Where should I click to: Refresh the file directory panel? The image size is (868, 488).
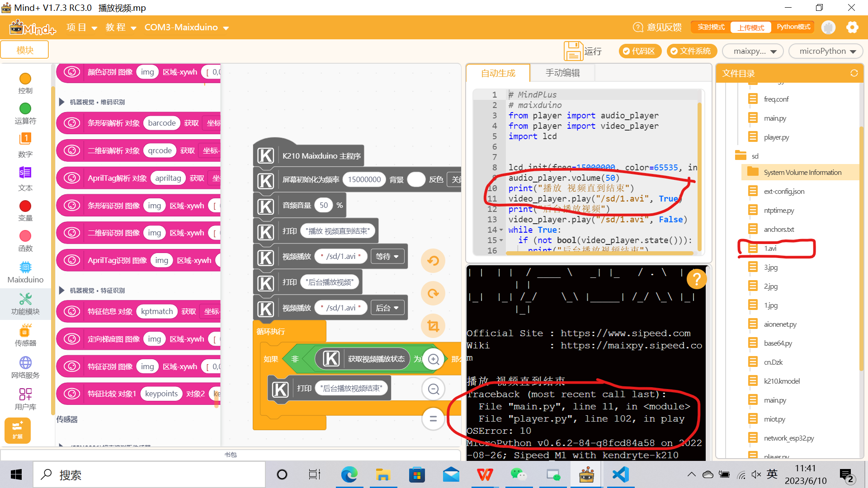coord(854,73)
